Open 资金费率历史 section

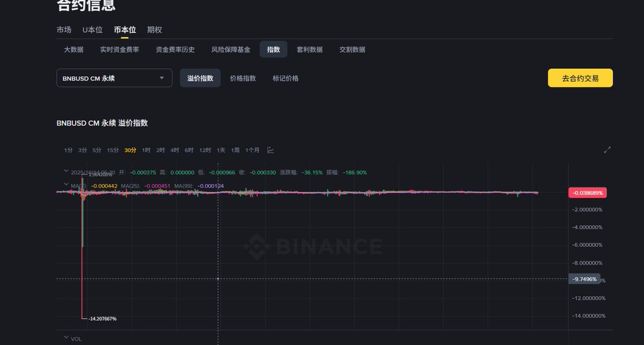tap(175, 49)
